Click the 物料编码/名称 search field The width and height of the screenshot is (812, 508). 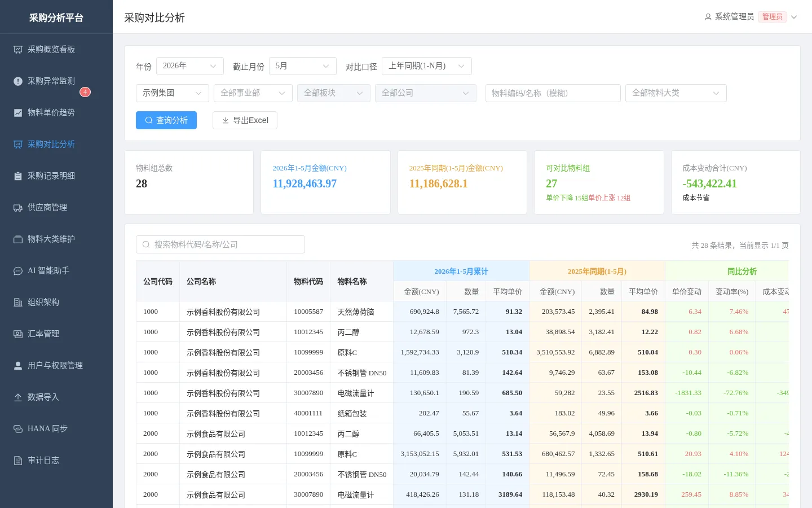[x=553, y=93]
